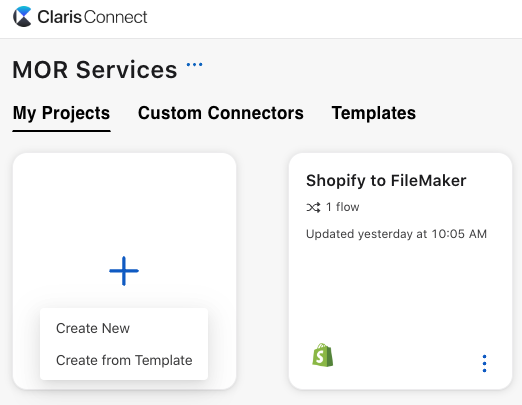Click the Updated yesterday at 10:05 AM text
The width and height of the screenshot is (522, 405).
pos(396,234)
